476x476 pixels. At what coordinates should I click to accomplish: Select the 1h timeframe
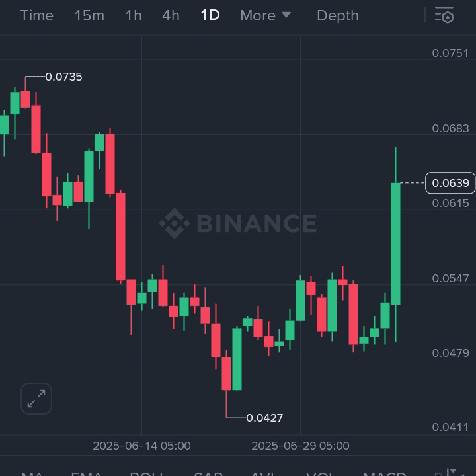point(134,15)
